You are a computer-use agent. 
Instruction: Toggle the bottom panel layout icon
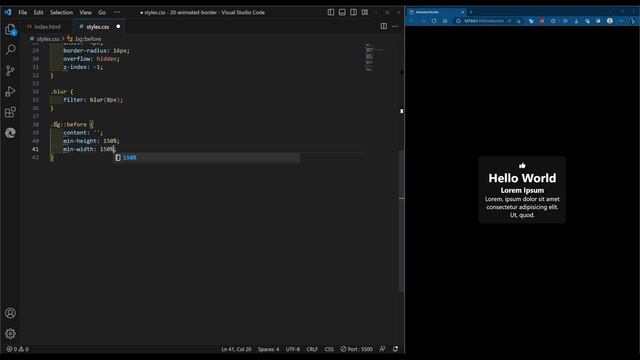click(342, 12)
